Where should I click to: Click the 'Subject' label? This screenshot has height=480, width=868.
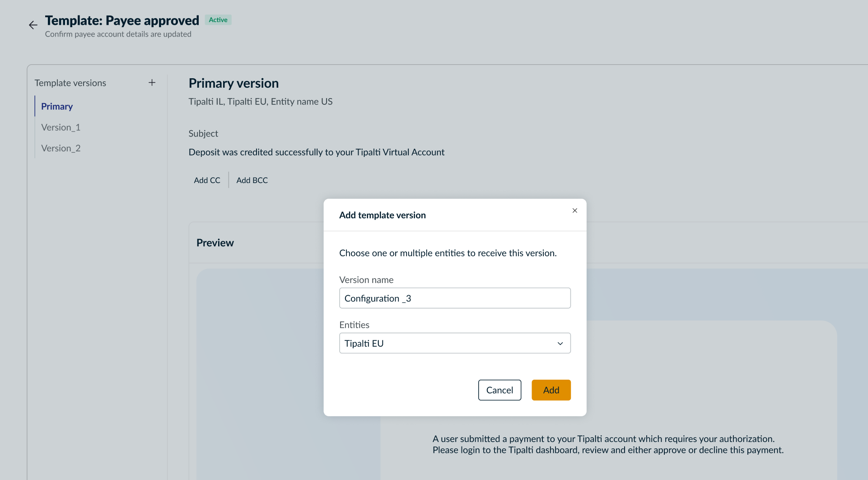point(203,133)
